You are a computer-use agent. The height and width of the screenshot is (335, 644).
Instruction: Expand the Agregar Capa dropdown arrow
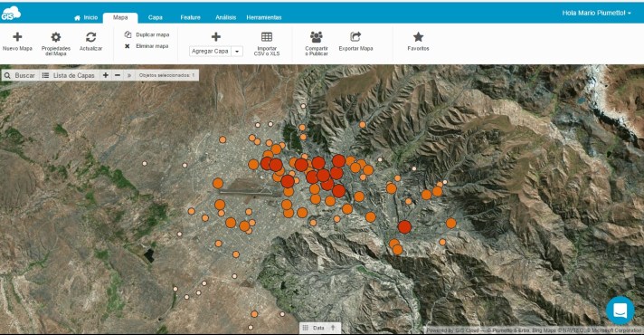click(237, 52)
